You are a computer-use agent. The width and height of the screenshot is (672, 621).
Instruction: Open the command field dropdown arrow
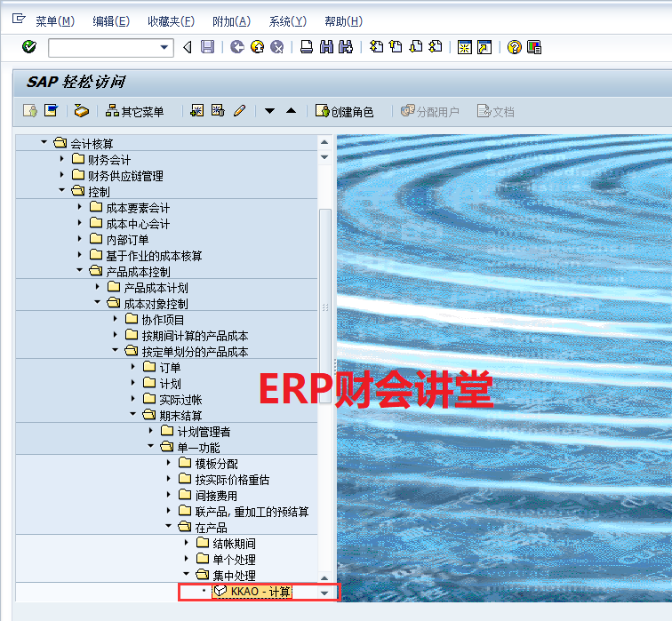point(164,47)
